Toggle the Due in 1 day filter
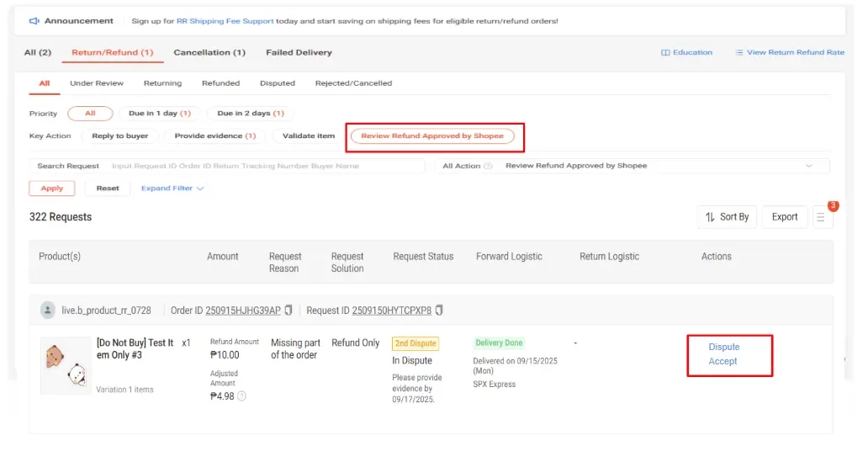 click(x=160, y=114)
